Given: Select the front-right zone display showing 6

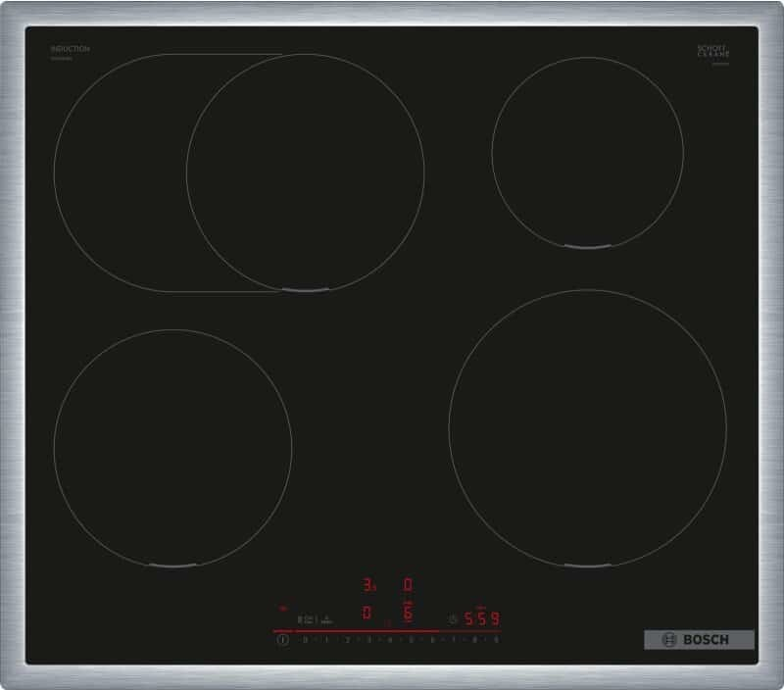Looking at the screenshot, I should point(408,614).
